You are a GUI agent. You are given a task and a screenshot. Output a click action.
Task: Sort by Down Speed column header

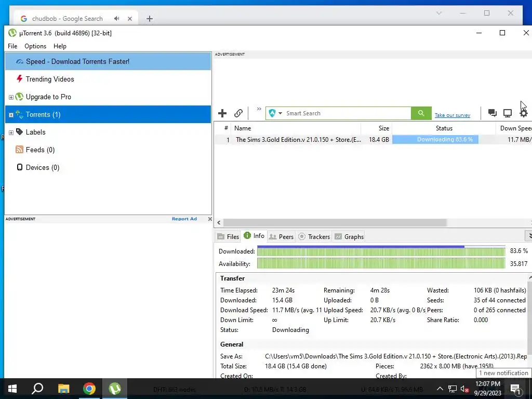pyautogui.click(x=514, y=128)
